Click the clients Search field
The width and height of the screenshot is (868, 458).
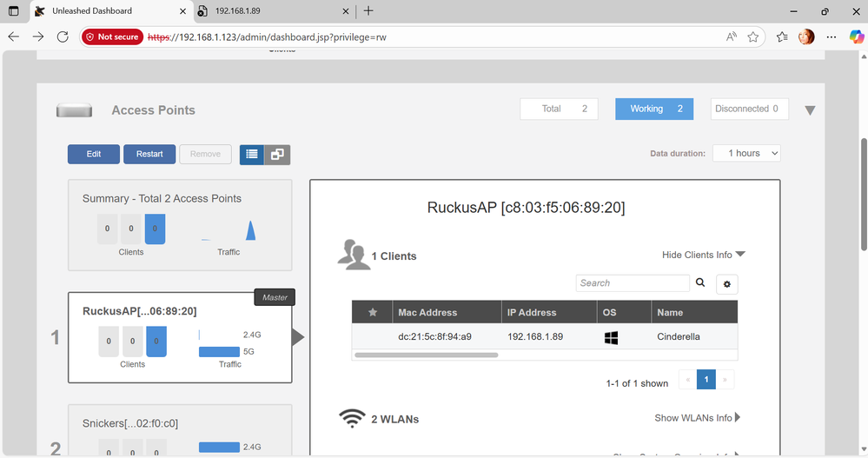click(x=633, y=283)
